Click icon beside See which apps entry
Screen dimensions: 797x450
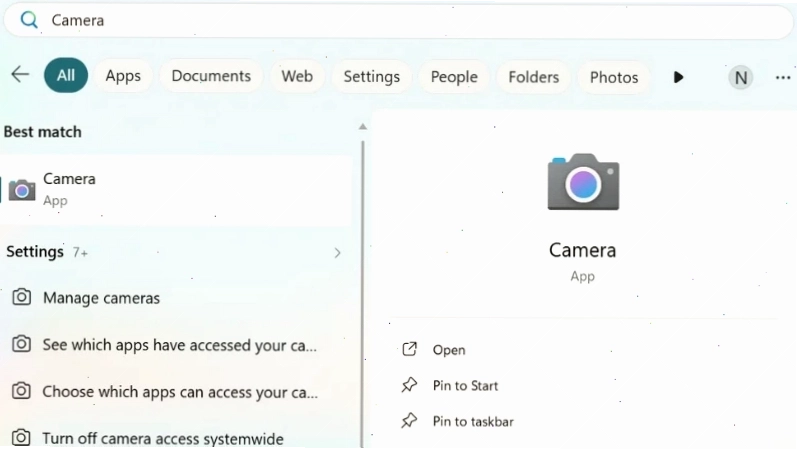pos(21,344)
